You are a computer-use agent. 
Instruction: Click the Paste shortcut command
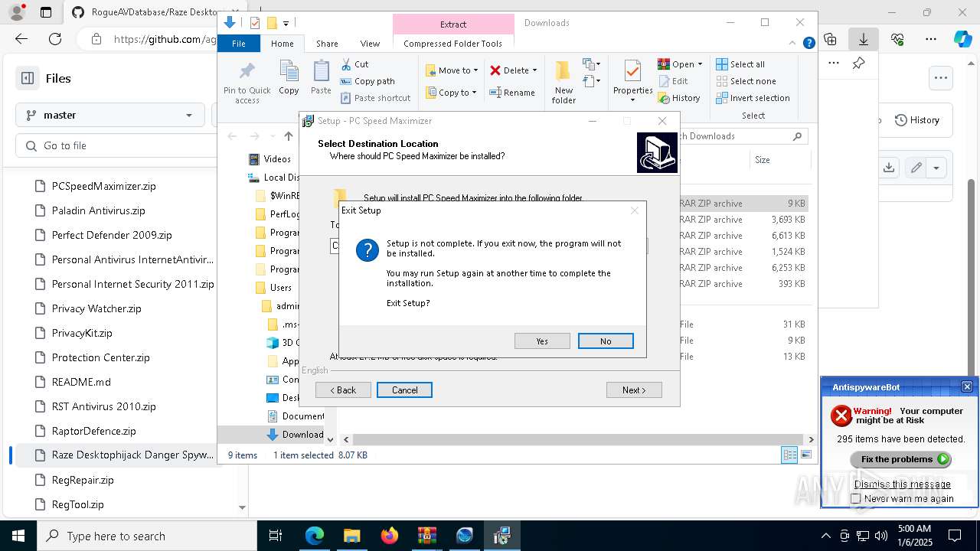(375, 98)
